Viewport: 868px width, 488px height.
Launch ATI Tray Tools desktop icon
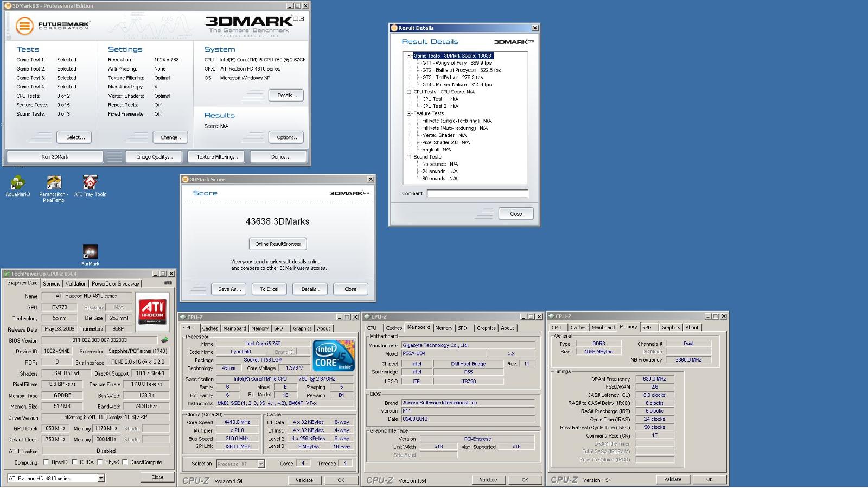[x=90, y=186]
